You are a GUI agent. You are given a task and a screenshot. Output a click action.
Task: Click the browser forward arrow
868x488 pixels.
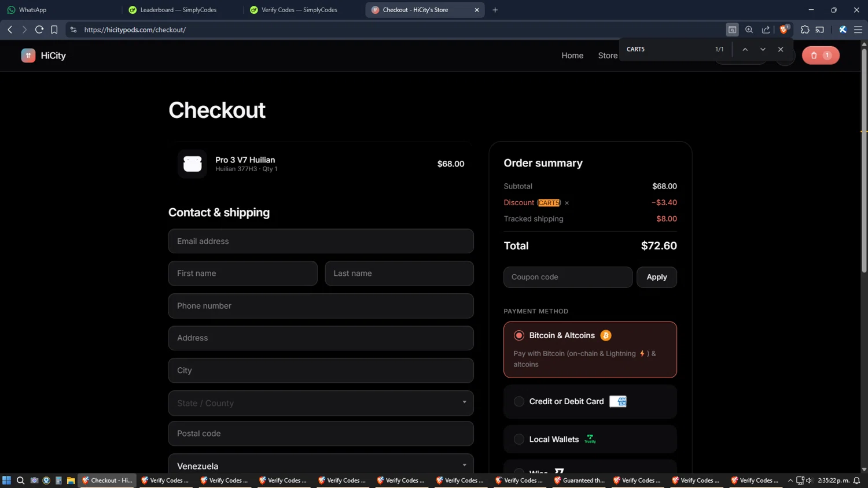click(24, 29)
